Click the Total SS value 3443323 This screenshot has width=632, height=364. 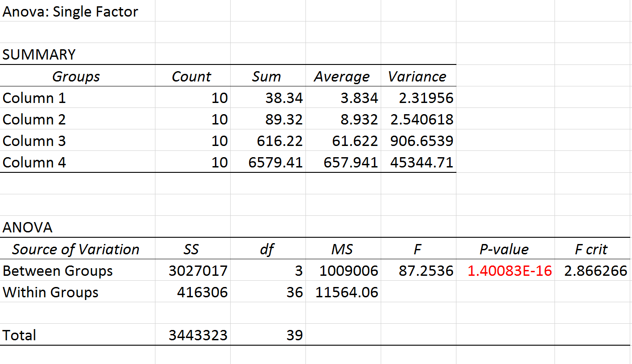coord(198,335)
